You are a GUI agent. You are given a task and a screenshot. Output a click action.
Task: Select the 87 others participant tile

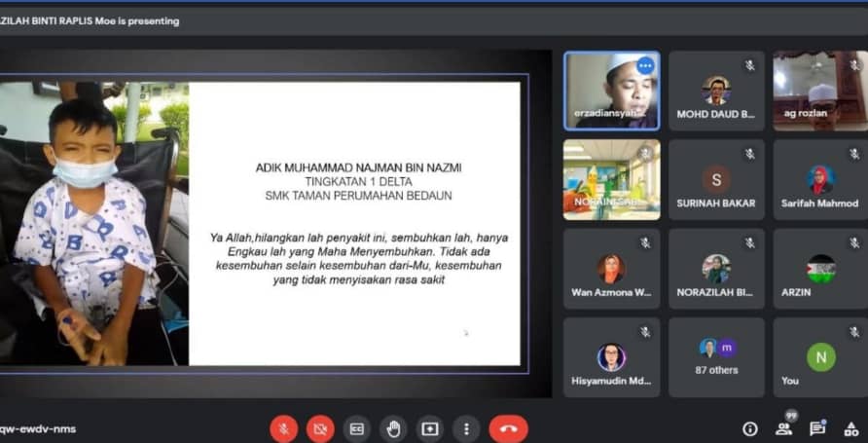[716, 356]
